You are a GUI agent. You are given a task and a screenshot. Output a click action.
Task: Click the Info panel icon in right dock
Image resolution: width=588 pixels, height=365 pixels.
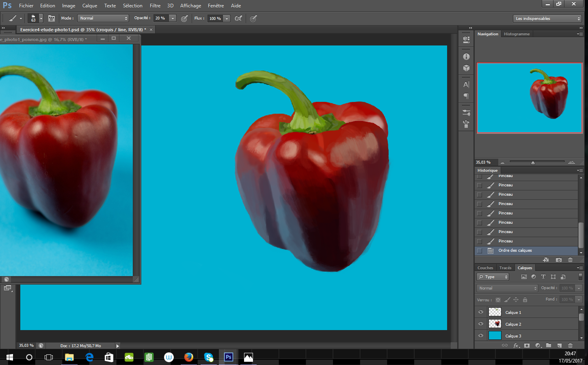(466, 56)
